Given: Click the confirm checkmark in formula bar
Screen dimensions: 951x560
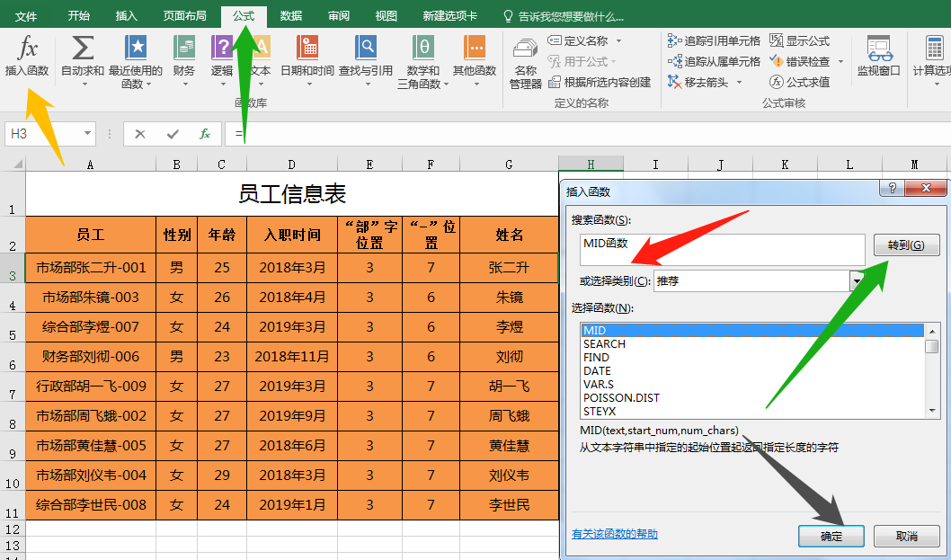Looking at the screenshot, I should tap(173, 134).
